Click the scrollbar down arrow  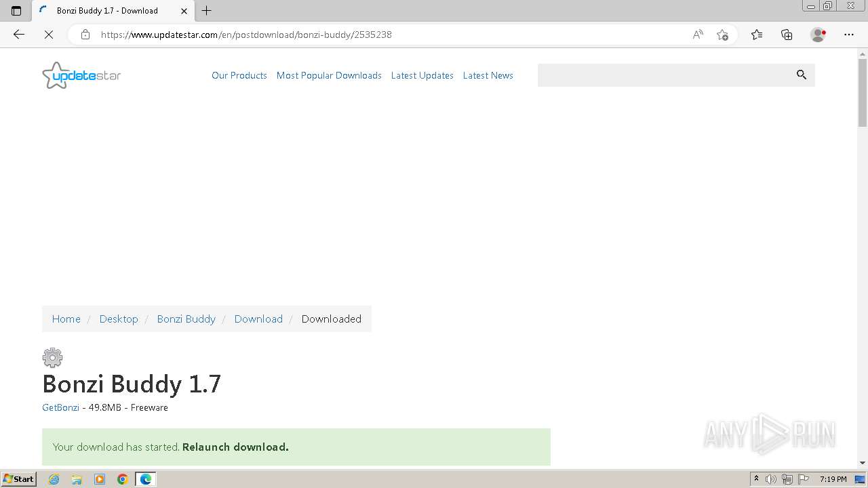coord(863,463)
